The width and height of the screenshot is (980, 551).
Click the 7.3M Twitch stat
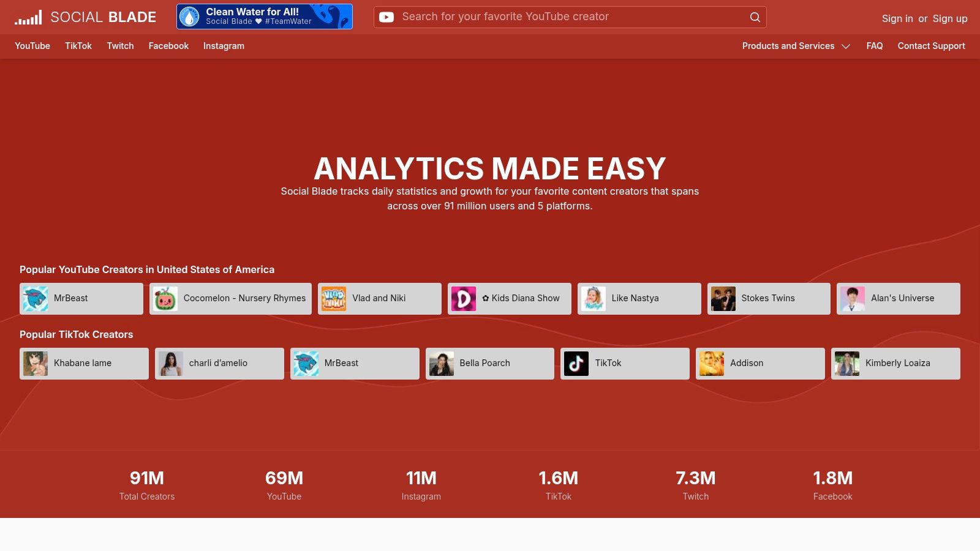coord(696,485)
